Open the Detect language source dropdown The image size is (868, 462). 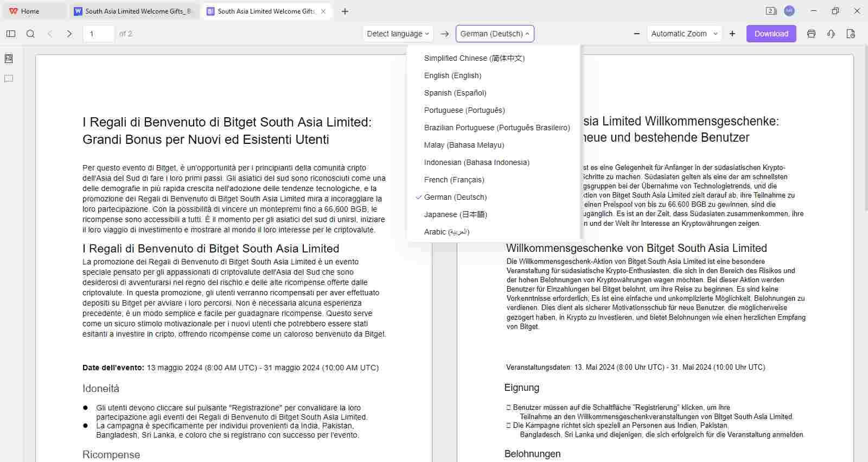coord(398,34)
